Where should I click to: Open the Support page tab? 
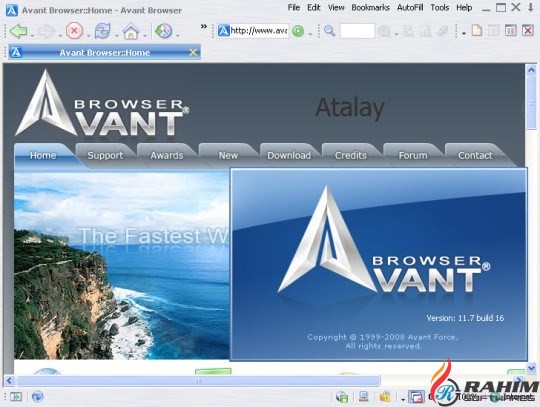point(105,156)
